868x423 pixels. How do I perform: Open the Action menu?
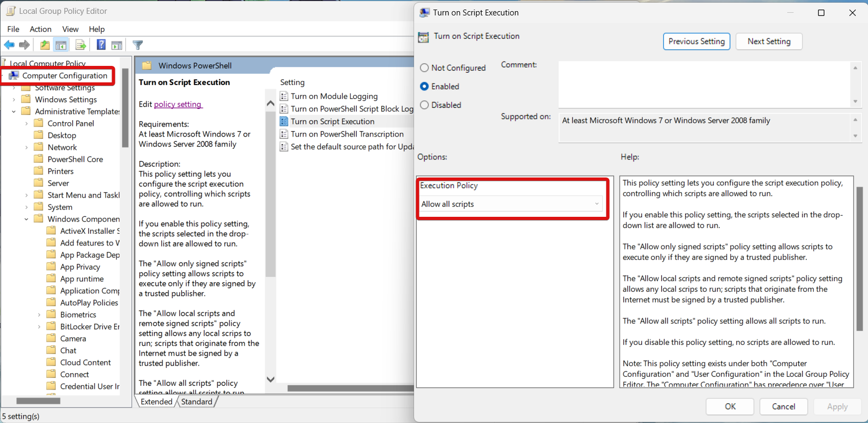coord(40,29)
